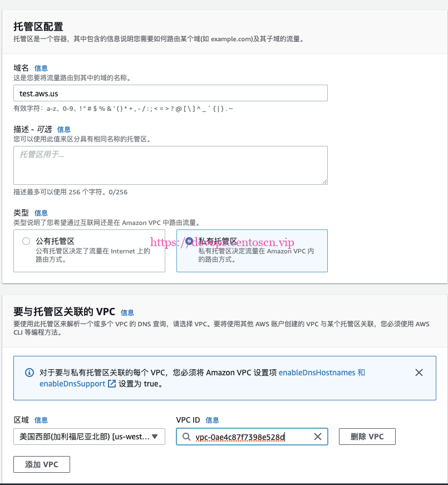Open 信息 link next to 区域

(x=41, y=420)
